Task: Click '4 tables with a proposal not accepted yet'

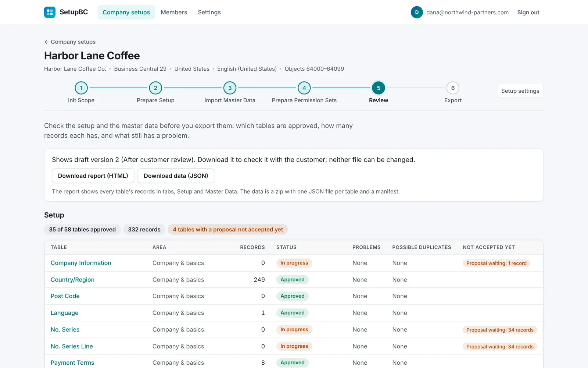Action: 228,230
